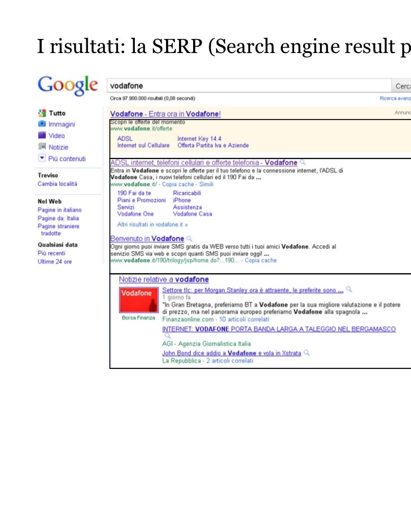Viewport: 411px width, 532px height.
Task: Open ADSL internet, telefoni cellulari result title
Action: pos(204,162)
